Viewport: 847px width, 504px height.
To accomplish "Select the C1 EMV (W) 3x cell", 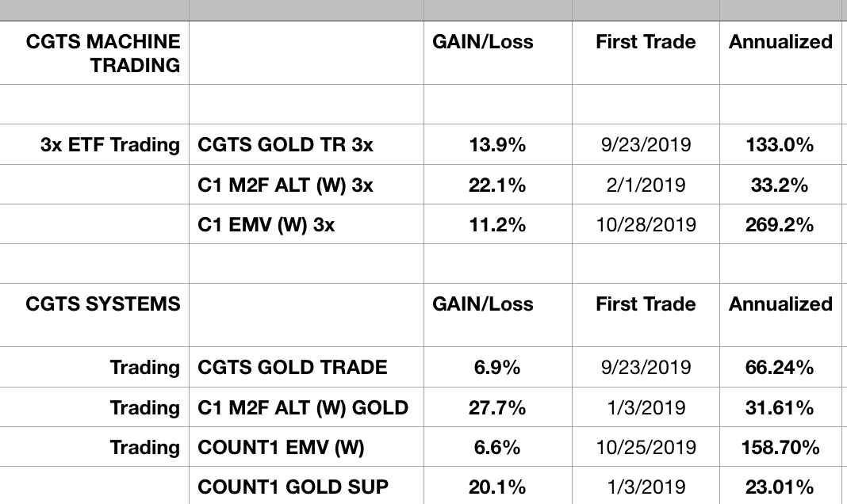I will (x=266, y=225).
